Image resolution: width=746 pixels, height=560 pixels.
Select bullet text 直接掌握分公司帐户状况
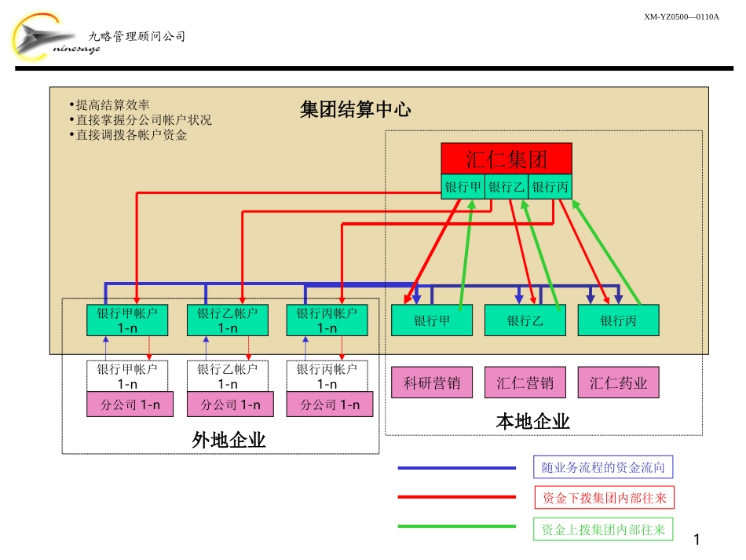[x=143, y=120]
